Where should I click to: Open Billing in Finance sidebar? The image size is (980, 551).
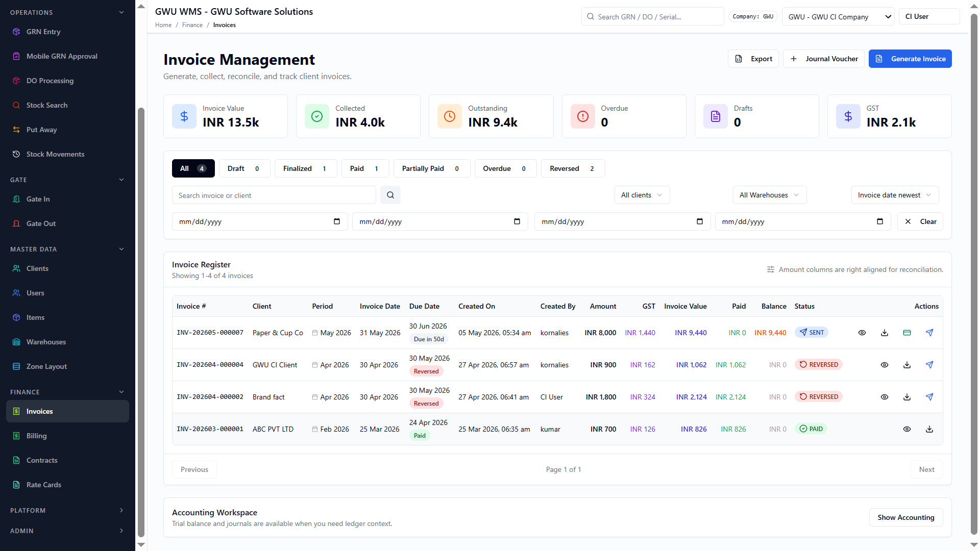(x=67, y=436)
